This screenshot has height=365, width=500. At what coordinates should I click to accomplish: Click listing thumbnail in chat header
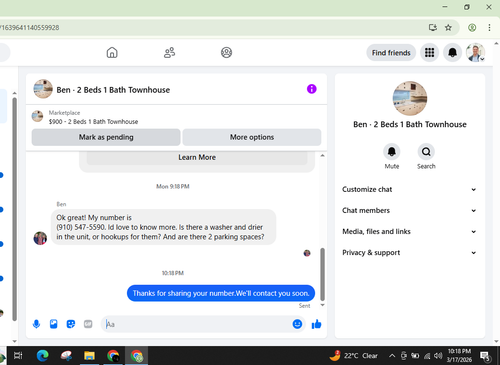click(43, 89)
